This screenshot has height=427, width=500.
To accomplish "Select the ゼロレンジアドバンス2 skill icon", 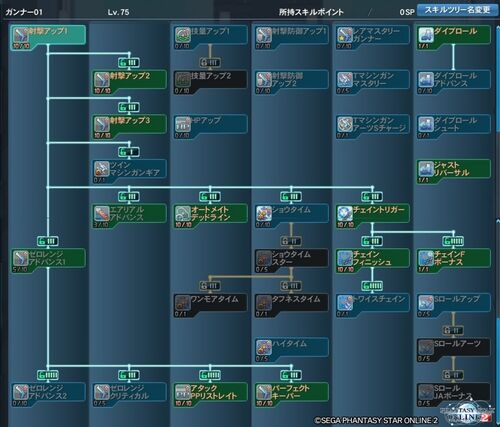I will (21, 392).
